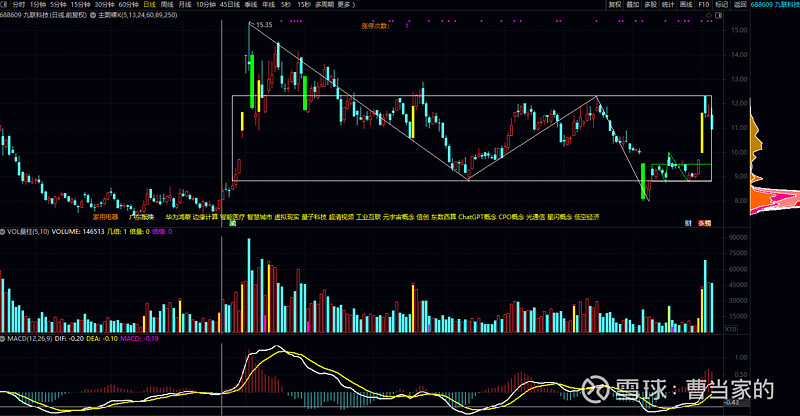Open F10 company info
Viewport: 800px width, 416px height.
(704, 4)
